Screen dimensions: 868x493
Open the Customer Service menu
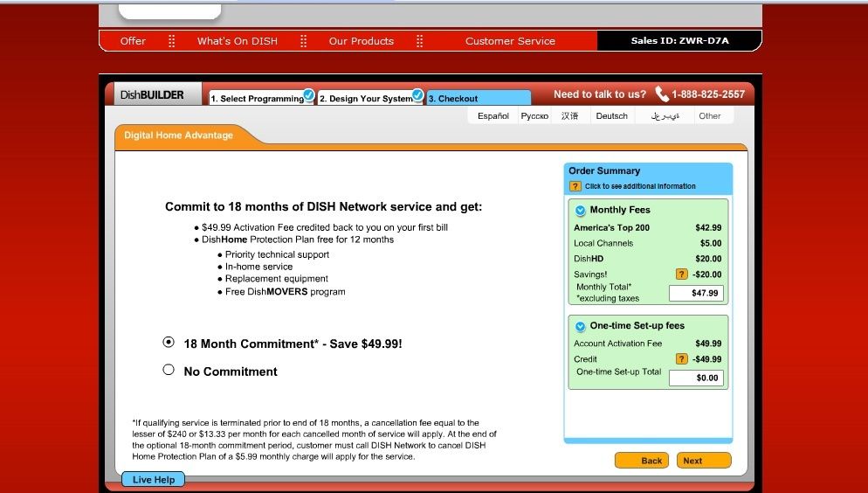coord(510,41)
